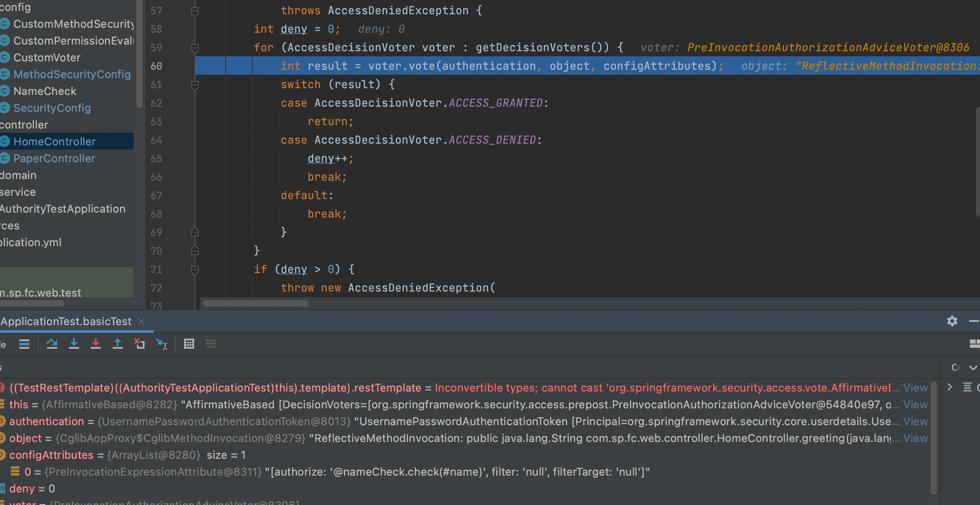Open the Evaluate Expression calculator icon
980x505 pixels.
(189, 344)
